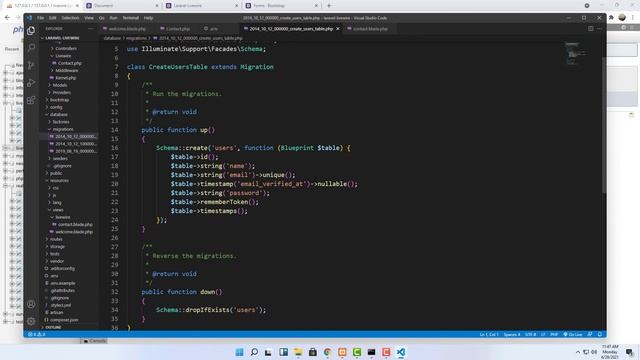Open the View menu
This screenshot has height=360, width=640.
coord(89,18)
